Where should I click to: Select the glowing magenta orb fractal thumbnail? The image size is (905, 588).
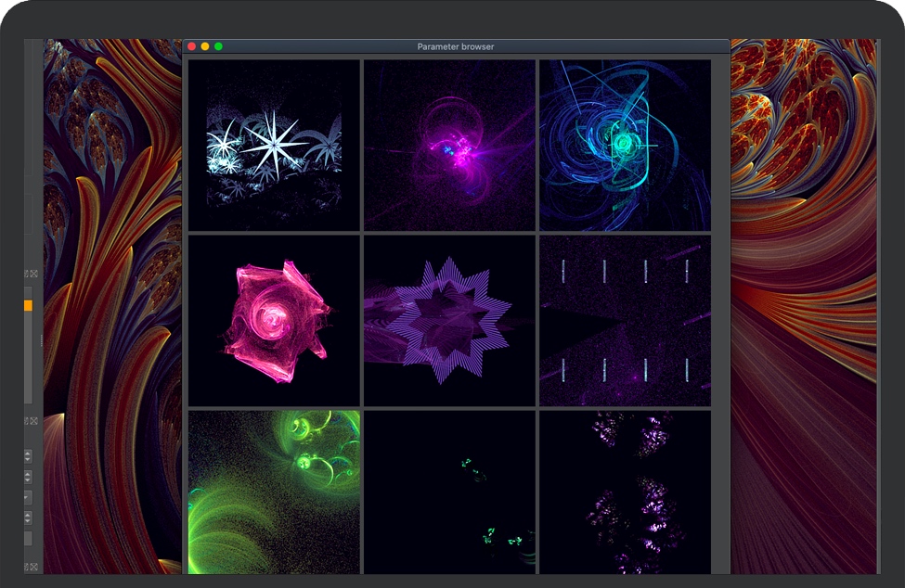(x=448, y=145)
